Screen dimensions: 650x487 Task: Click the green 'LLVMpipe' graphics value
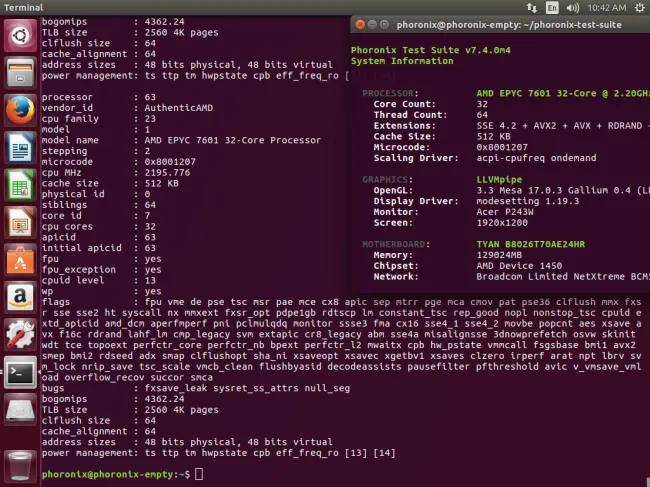pos(499,179)
